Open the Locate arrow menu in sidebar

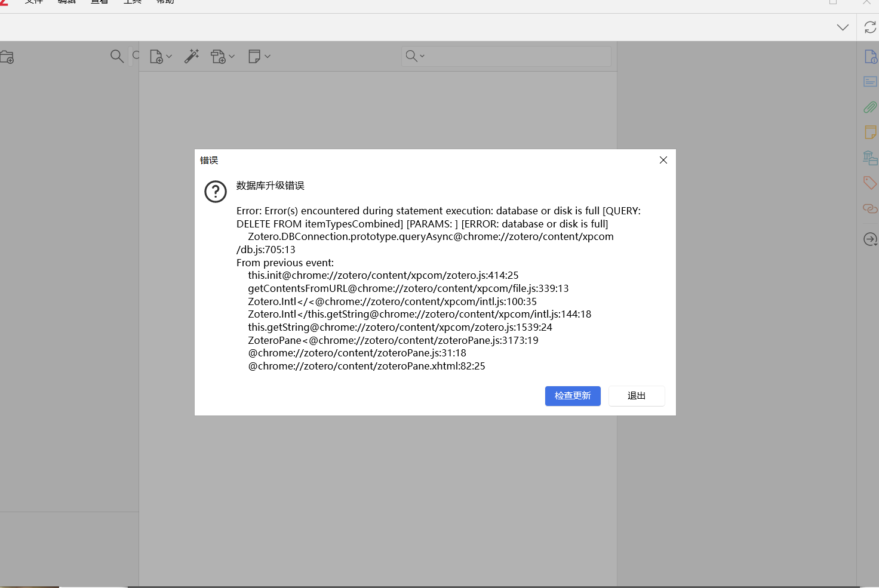click(870, 239)
